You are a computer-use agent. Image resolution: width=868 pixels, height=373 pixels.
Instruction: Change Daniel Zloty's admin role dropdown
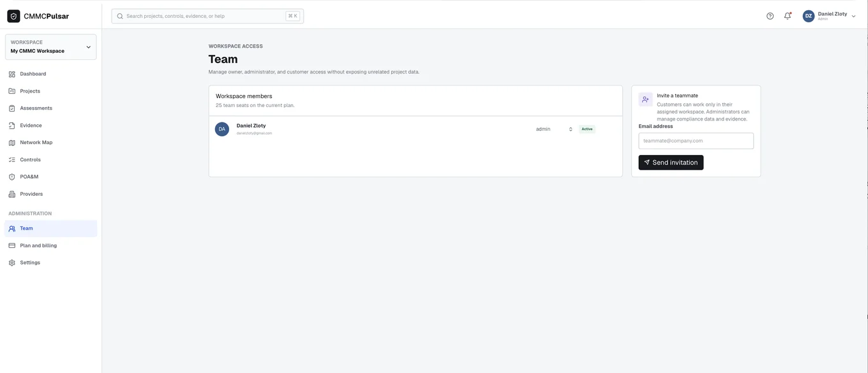[554, 129]
